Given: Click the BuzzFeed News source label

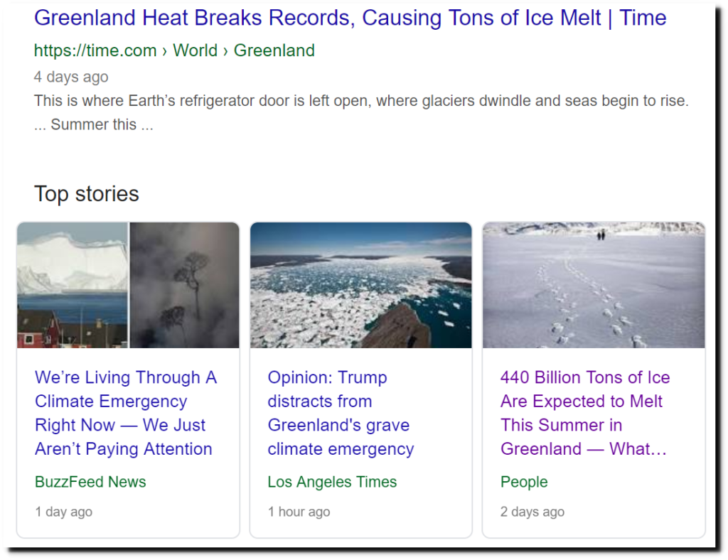Looking at the screenshot, I should (90, 482).
